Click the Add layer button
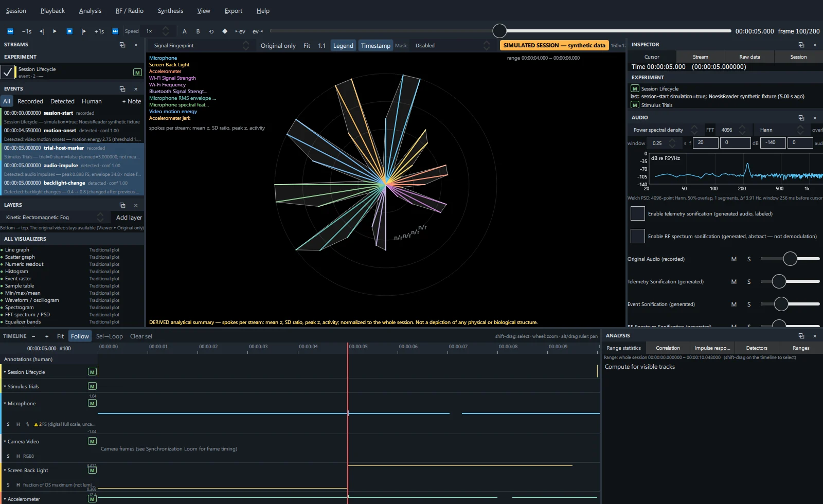The width and height of the screenshot is (823, 504). click(129, 218)
